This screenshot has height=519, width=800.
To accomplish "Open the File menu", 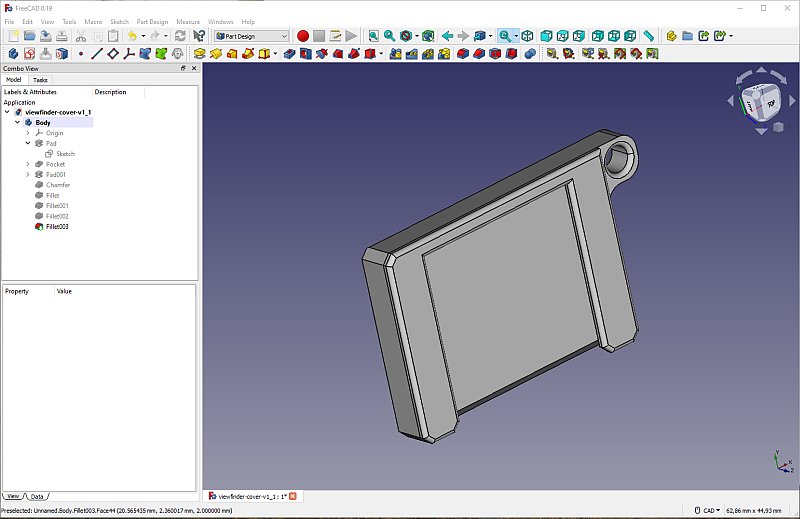I will coord(9,21).
